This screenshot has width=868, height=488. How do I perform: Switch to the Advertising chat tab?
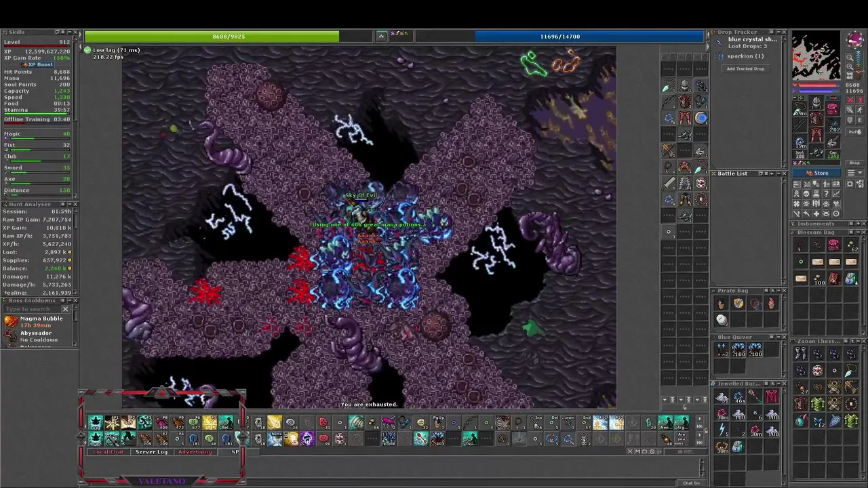pyautogui.click(x=195, y=452)
